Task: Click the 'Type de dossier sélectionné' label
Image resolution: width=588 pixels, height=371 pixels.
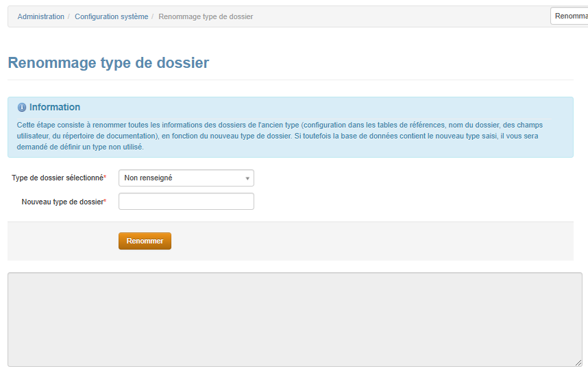Action: coord(57,178)
